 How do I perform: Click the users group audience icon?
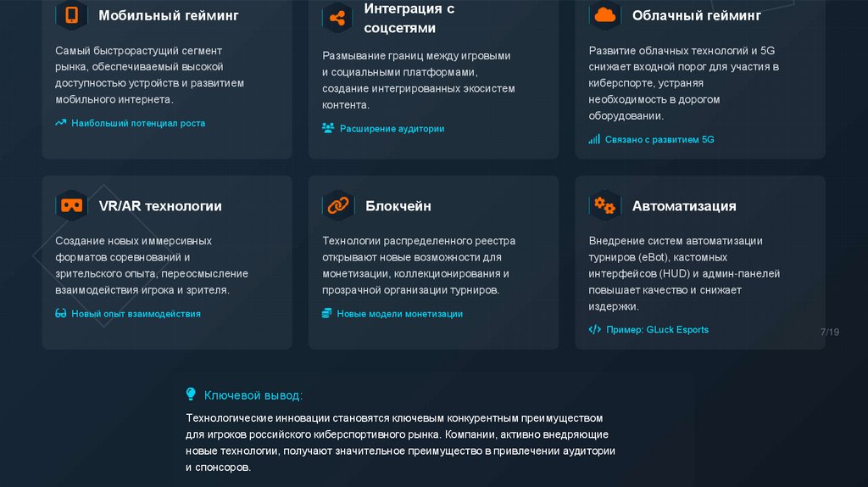[x=328, y=128]
